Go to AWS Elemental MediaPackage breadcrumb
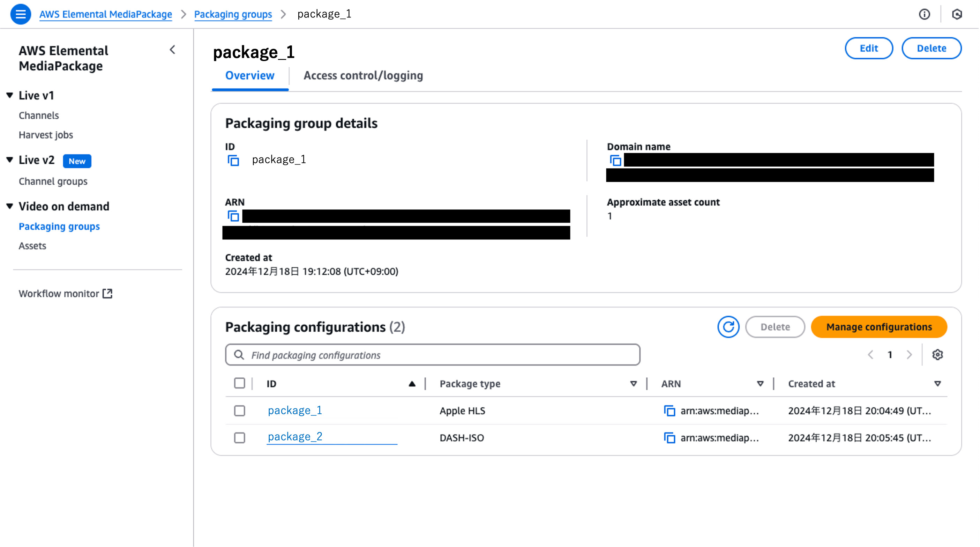The image size is (980, 547). tap(105, 14)
